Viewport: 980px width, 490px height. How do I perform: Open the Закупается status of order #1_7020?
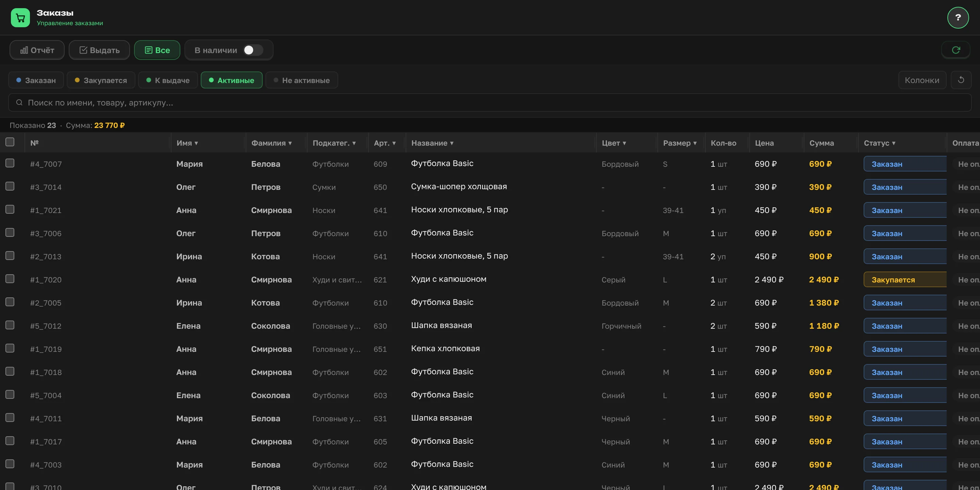(905, 280)
